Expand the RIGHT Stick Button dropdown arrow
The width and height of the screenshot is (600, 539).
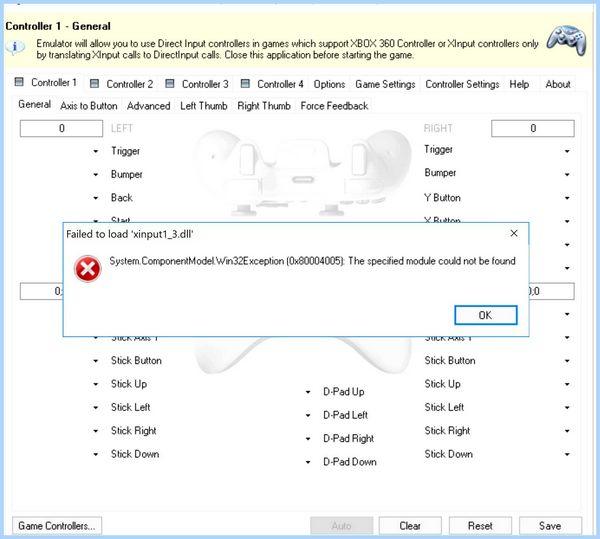point(567,361)
